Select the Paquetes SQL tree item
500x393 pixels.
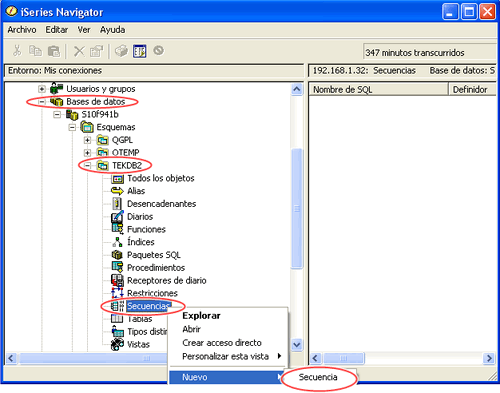tap(154, 255)
